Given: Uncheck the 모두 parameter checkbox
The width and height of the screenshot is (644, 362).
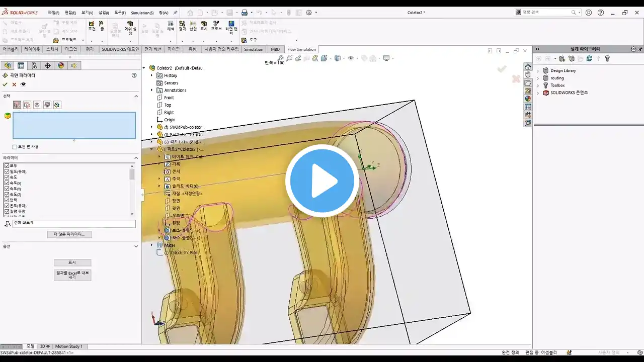Looking at the screenshot, I should tap(7, 165).
